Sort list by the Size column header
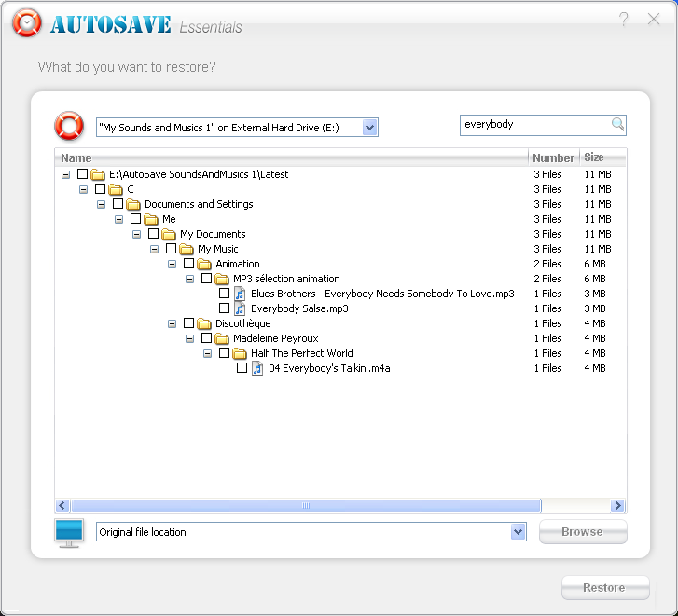 594,157
